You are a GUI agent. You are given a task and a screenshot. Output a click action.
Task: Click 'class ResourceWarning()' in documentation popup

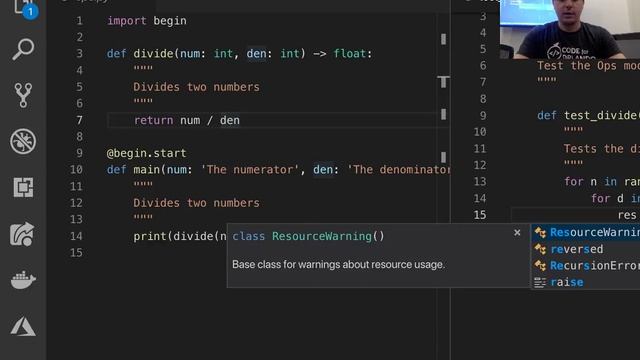[308, 236]
